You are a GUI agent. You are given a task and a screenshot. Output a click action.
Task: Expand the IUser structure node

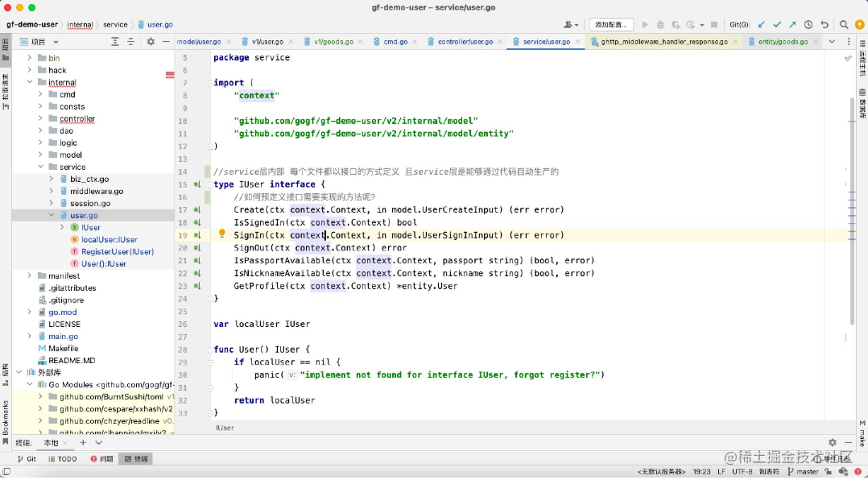tap(62, 227)
